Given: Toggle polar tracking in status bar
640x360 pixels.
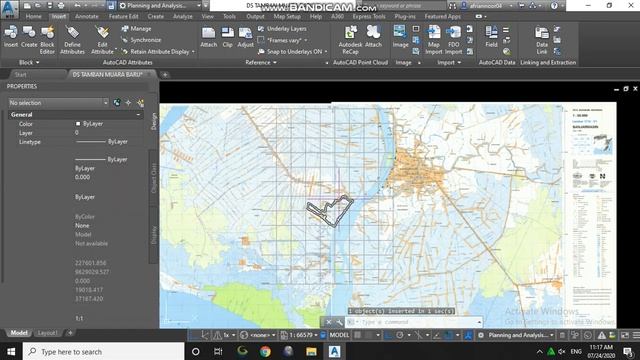Looking at the screenshot, I should 400,335.
